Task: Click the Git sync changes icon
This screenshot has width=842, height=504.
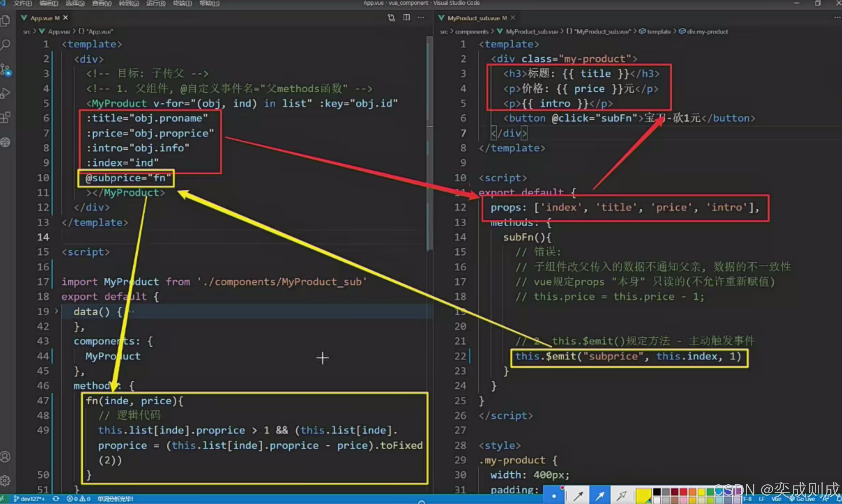Action: tap(56, 499)
